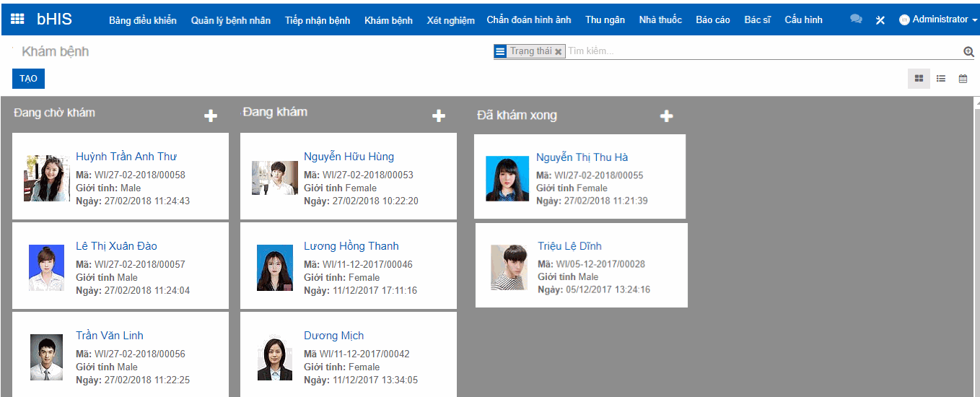The image size is (980, 397).
Task: Add a card to Đang chờ khám column
Action: point(211,116)
